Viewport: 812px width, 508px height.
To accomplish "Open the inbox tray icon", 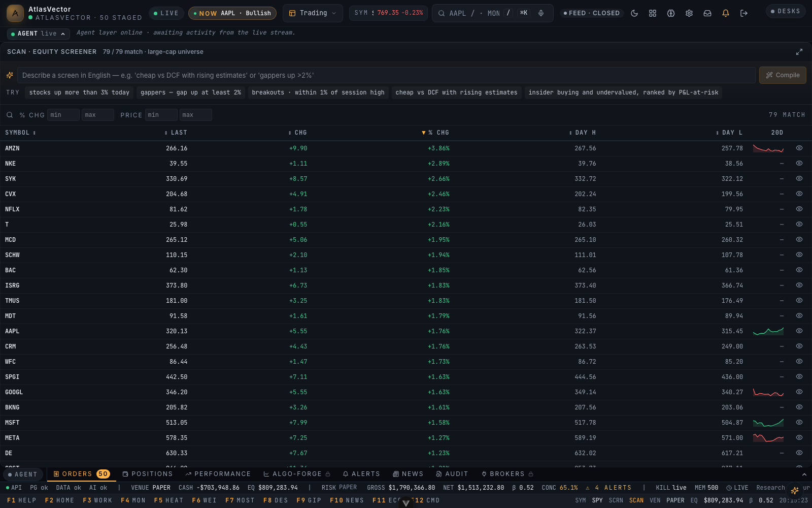I will [707, 13].
